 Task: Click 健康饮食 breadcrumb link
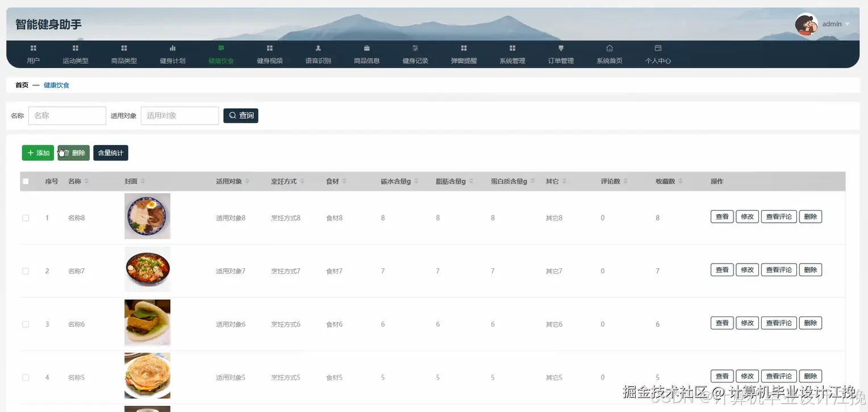pos(56,85)
